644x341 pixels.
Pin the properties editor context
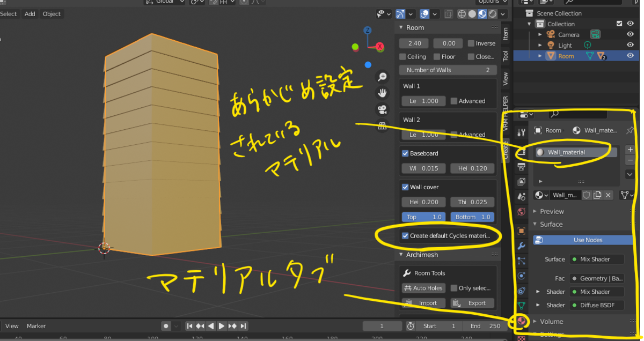pos(630,130)
